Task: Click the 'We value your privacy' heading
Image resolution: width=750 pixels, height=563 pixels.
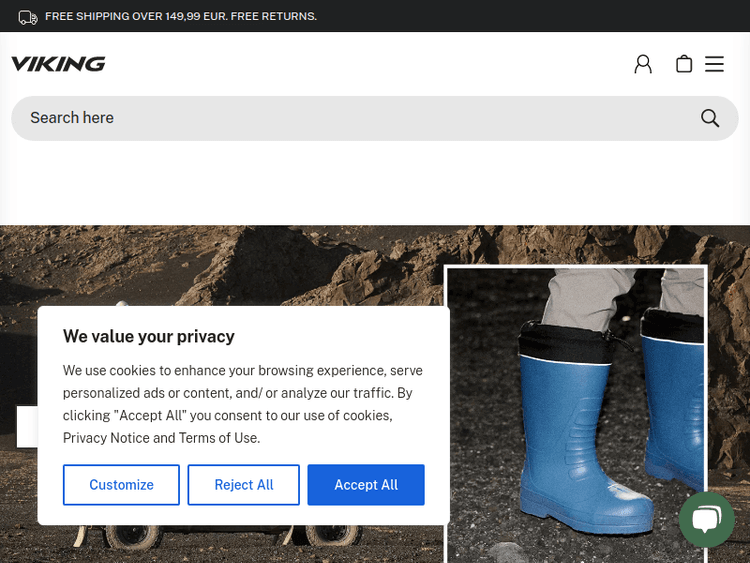Action: point(149,337)
